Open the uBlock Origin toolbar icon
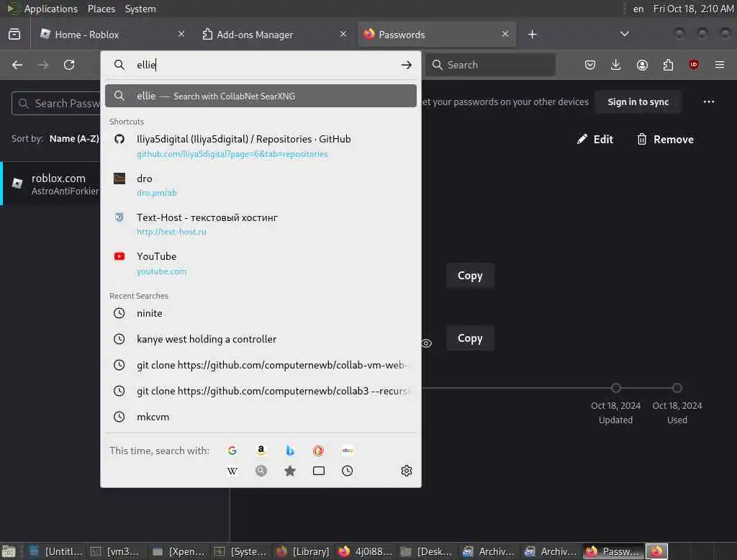This screenshot has height=560, width=737. pos(693,65)
